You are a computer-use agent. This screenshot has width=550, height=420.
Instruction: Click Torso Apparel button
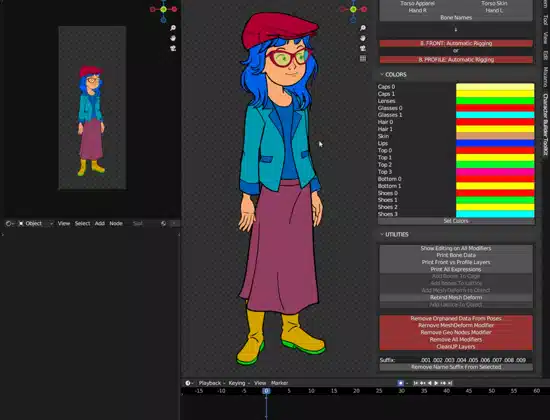click(417, 4)
